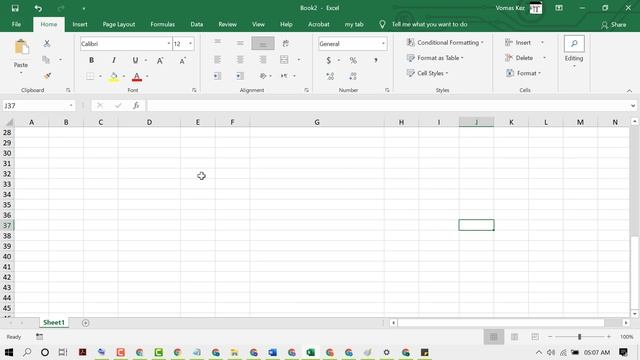This screenshot has height=360, width=640.
Task: Open Font name dropdown showing Calibri
Action: (x=169, y=44)
